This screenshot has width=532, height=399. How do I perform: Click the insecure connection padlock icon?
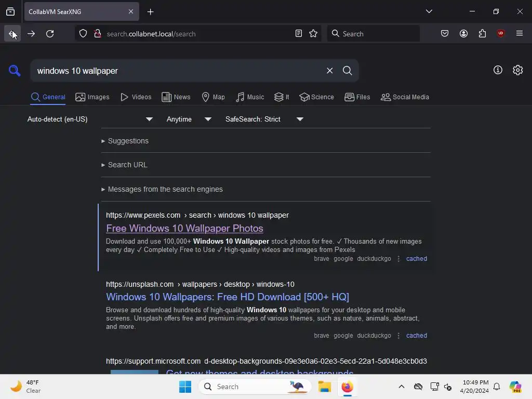[x=98, y=34]
